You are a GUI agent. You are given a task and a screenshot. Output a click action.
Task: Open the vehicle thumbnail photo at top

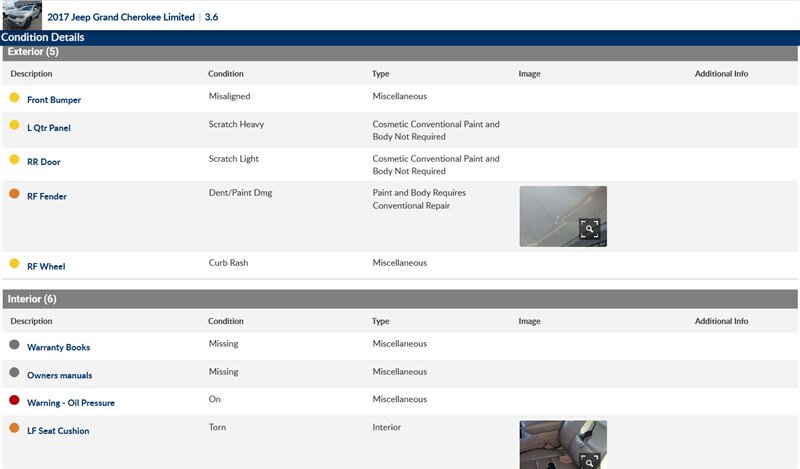(x=21, y=15)
